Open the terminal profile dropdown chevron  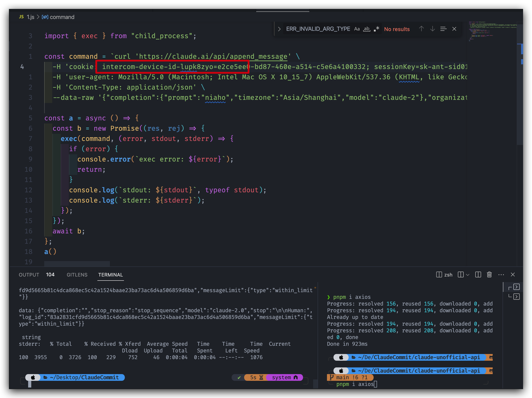coord(467,275)
